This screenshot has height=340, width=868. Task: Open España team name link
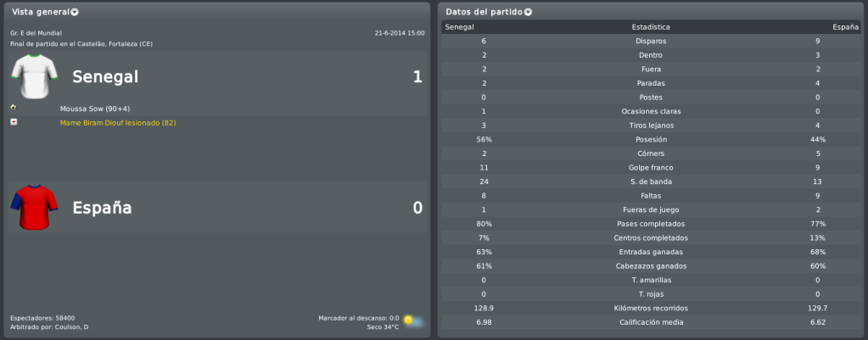[103, 208]
